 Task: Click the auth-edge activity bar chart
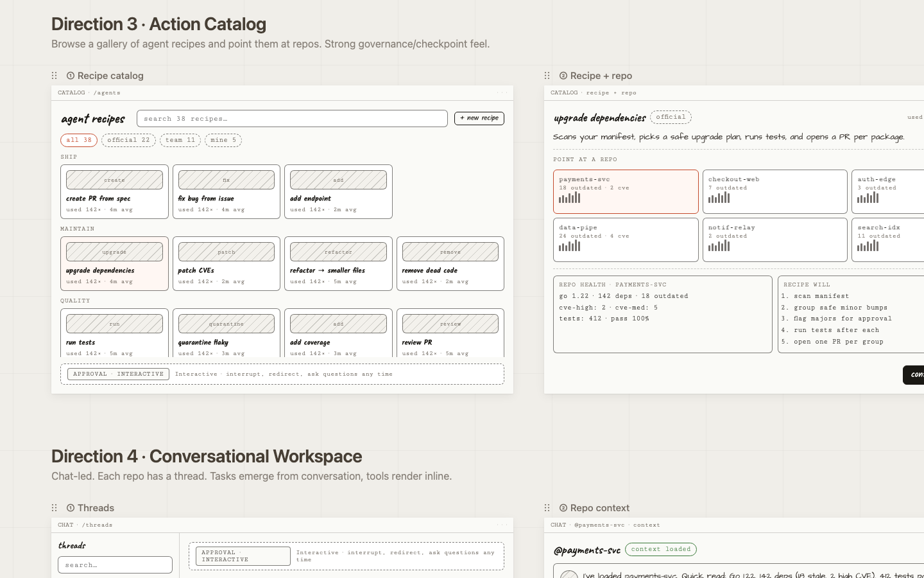868,198
